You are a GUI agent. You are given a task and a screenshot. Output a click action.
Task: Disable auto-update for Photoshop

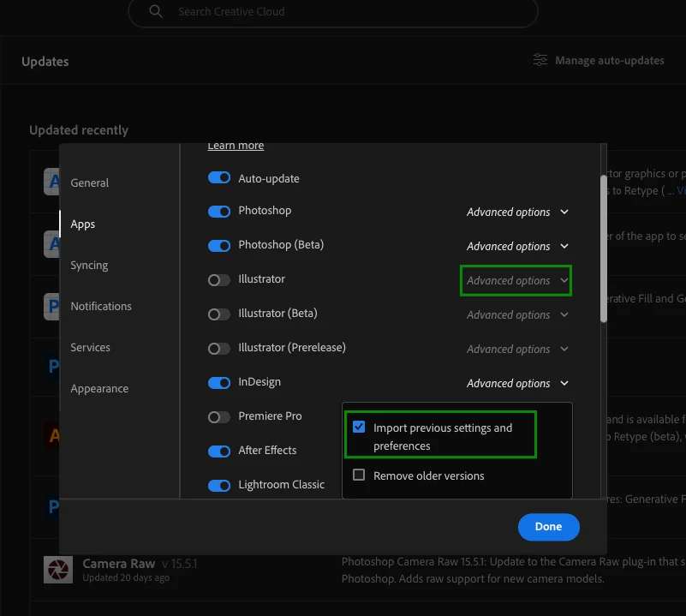click(219, 212)
